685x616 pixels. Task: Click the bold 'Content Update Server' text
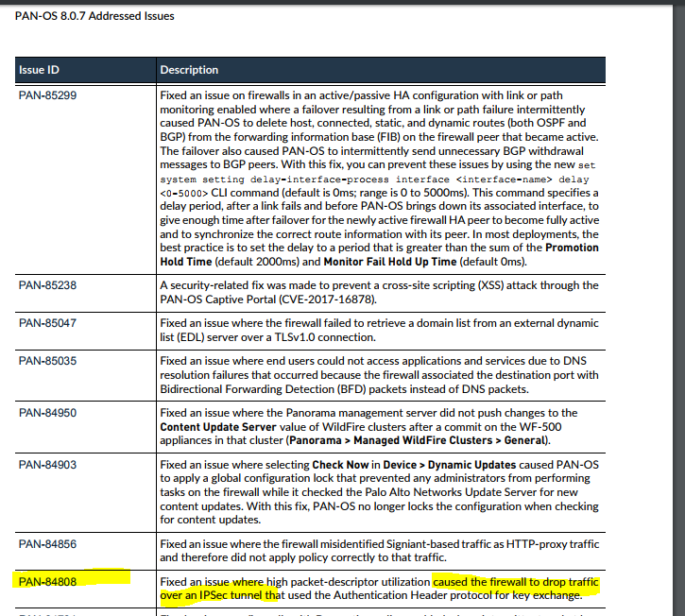[x=218, y=427]
